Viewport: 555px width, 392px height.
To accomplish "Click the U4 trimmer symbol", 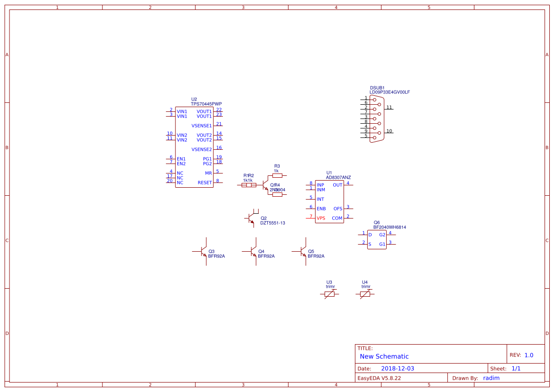I will tap(365, 293).
